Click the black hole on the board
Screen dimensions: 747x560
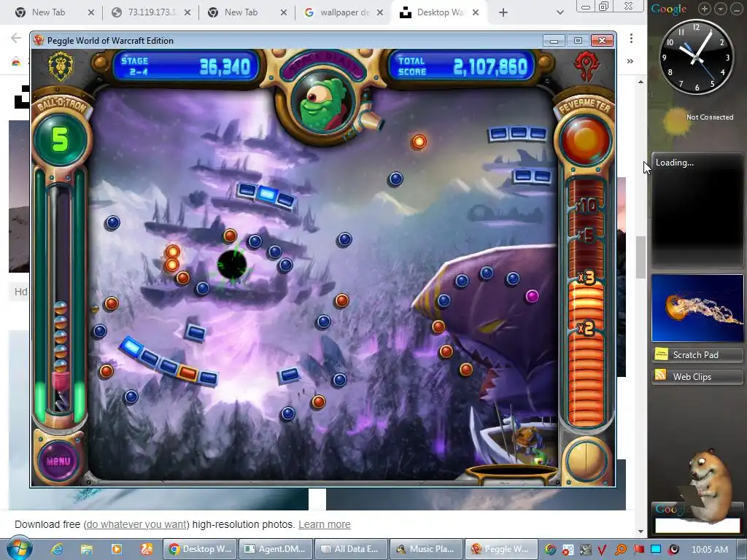click(x=232, y=265)
